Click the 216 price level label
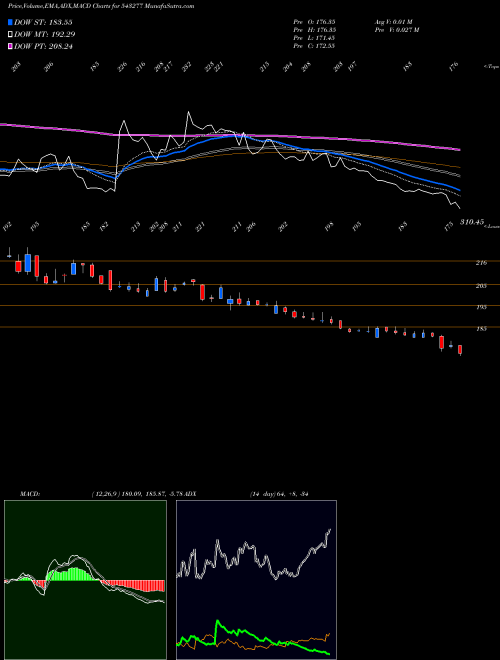Viewport: 500px width, 660px height. pyautogui.click(x=481, y=263)
